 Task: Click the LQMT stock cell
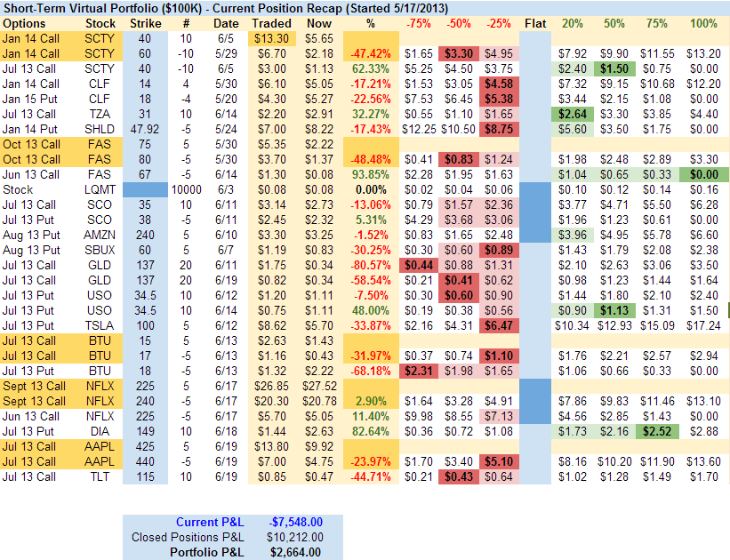click(100, 189)
